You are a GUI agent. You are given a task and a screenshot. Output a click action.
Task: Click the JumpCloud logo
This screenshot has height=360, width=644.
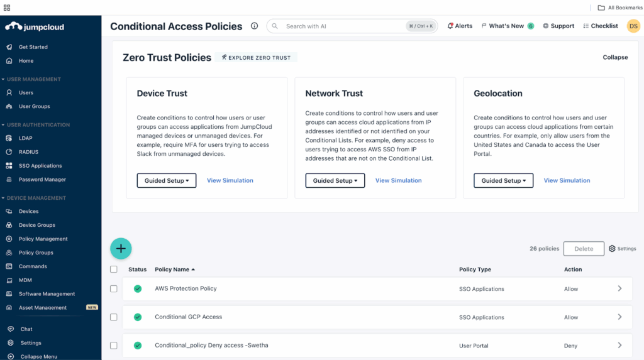point(35,26)
